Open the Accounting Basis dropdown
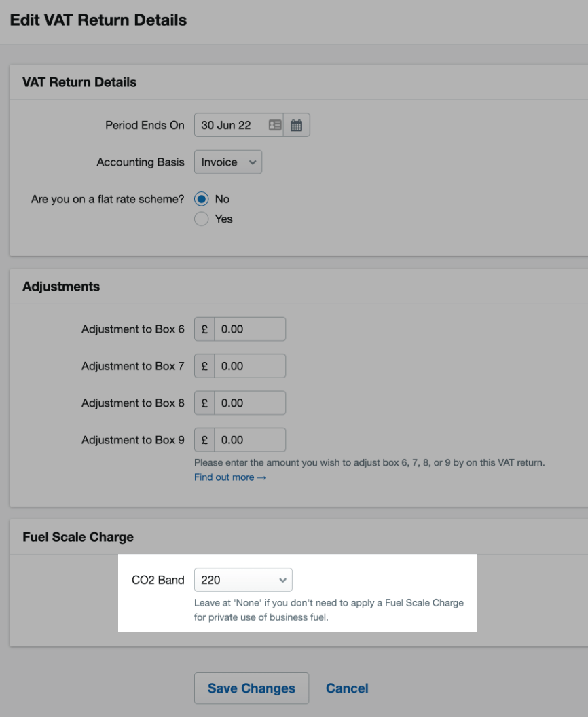 tap(227, 162)
